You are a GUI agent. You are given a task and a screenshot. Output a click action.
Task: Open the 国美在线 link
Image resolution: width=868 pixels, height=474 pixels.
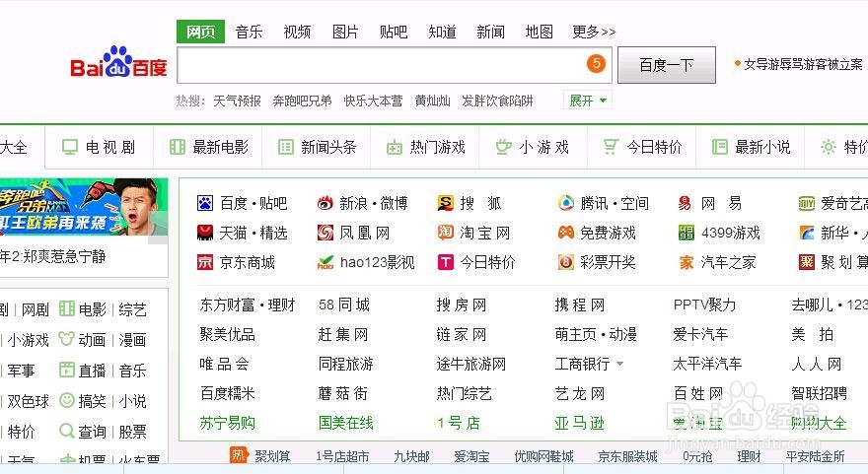[346, 423]
